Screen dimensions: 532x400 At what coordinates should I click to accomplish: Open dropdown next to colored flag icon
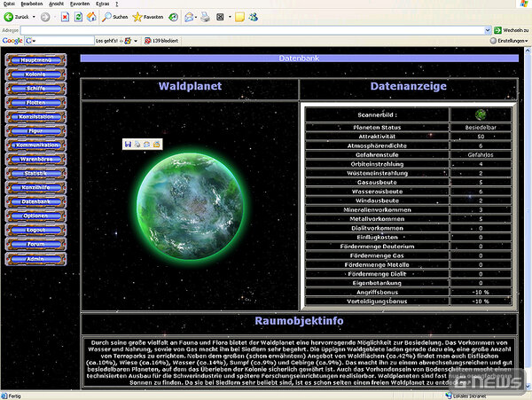click(136, 41)
